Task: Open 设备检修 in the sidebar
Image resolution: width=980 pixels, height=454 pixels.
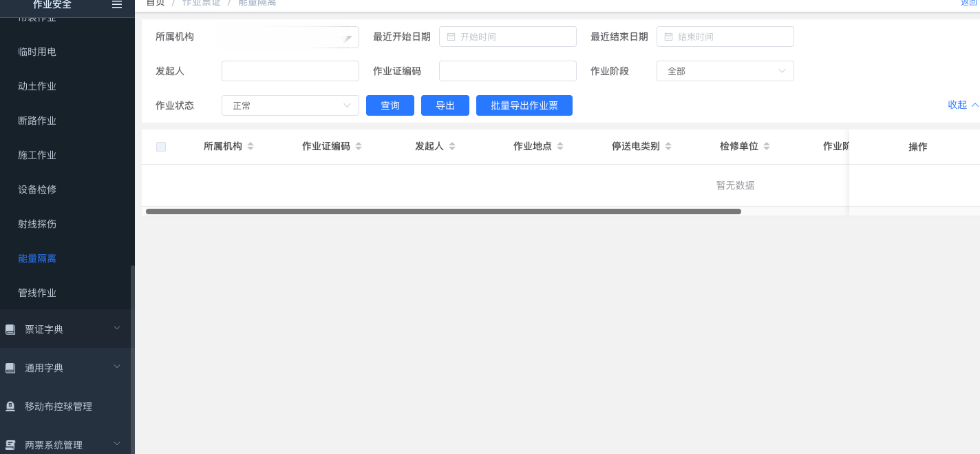Action: [37, 189]
